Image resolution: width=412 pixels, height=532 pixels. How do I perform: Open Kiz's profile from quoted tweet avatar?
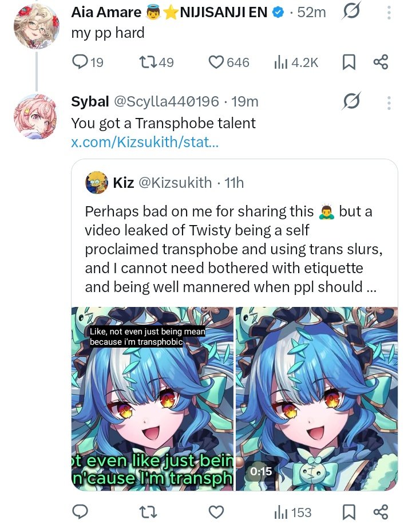click(x=97, y=183)
